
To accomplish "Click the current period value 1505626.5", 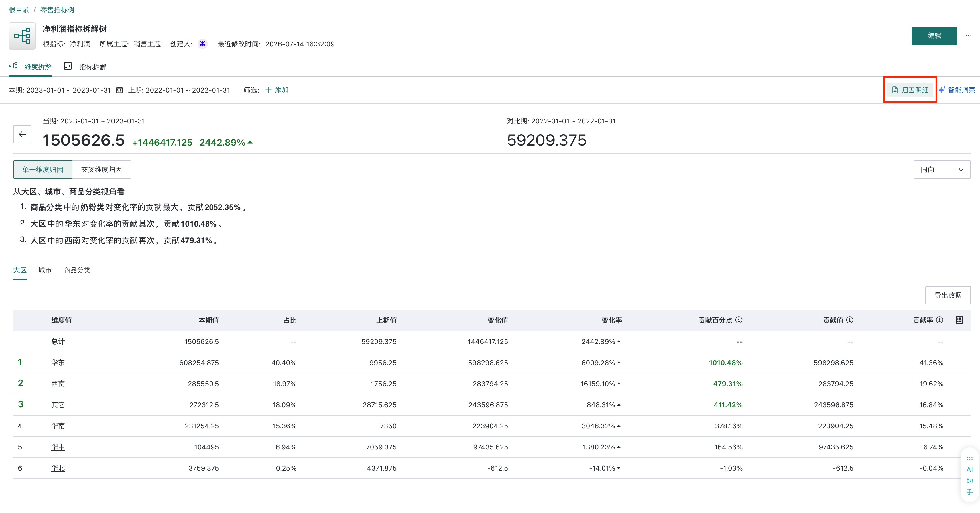I will [x=84, y=140].
